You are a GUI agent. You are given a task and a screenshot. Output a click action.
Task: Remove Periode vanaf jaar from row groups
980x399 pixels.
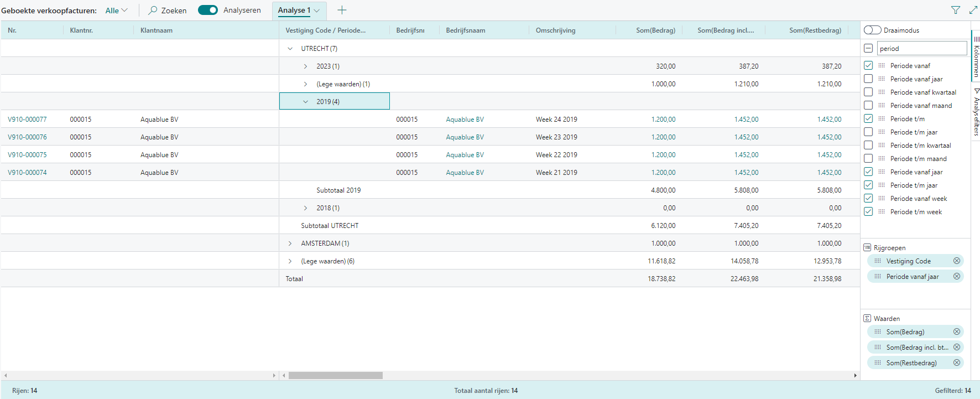pos(956,276)
